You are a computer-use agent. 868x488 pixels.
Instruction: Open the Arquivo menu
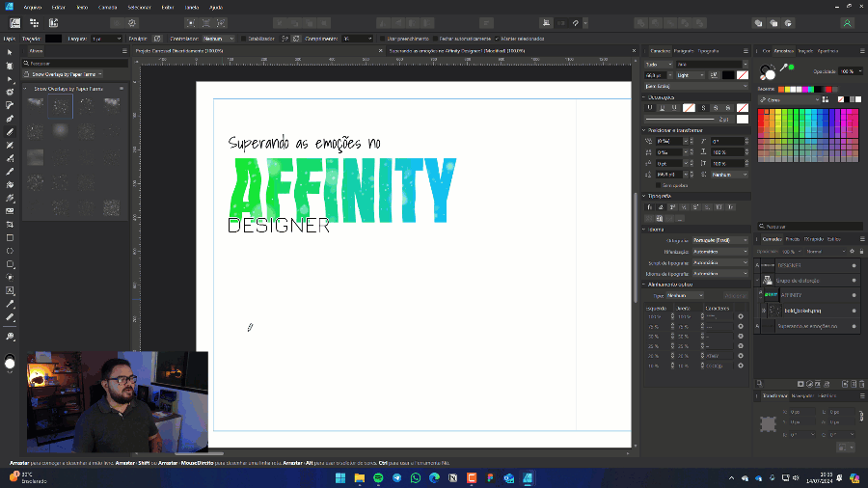click(x=32, y=7)
